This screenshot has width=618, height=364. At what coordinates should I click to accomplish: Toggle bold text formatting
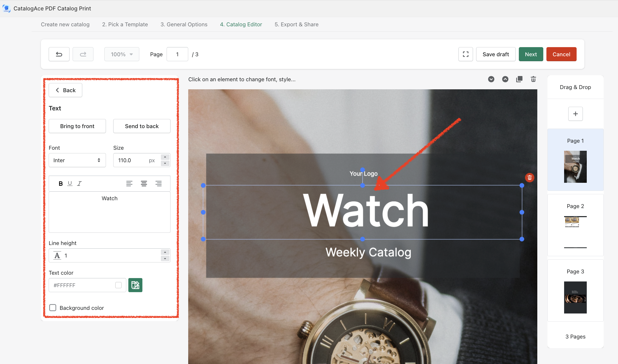click(61, 184)
